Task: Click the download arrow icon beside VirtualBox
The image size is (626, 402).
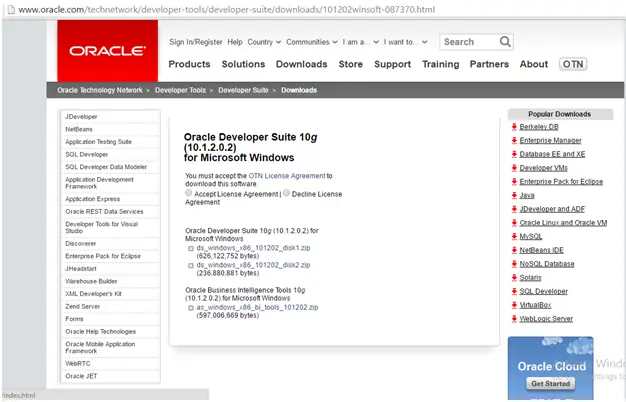Action: [514, 305]
